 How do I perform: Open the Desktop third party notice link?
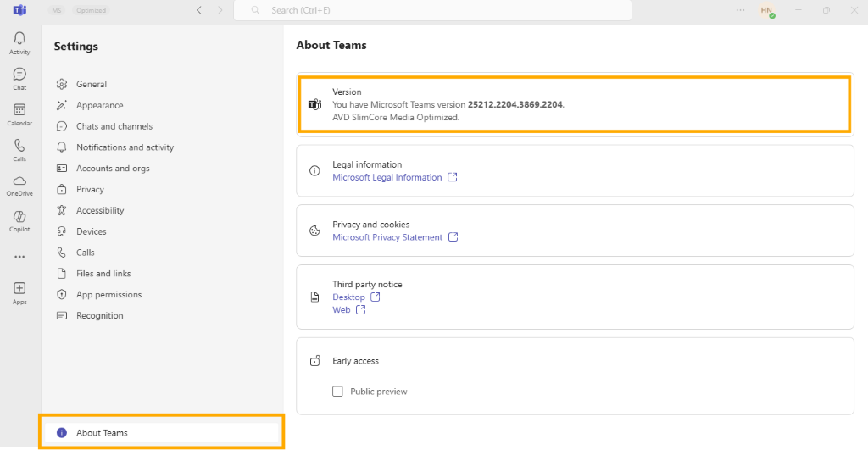tap(348, 297)
